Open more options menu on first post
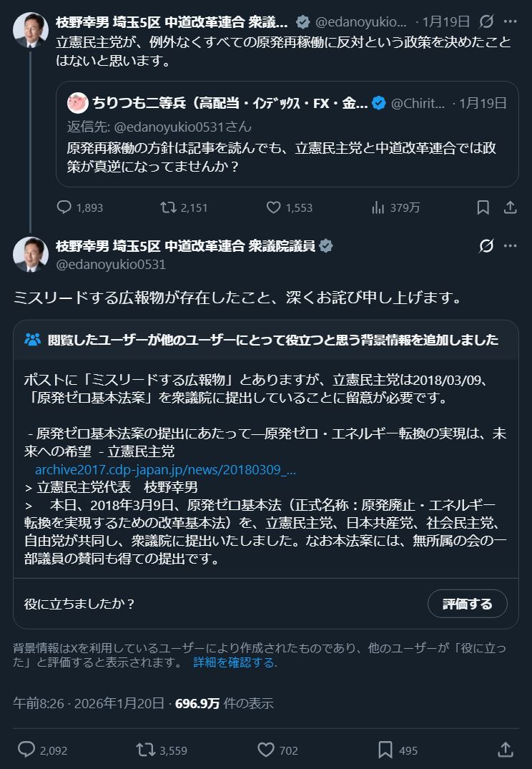 [x=510, y=21]
